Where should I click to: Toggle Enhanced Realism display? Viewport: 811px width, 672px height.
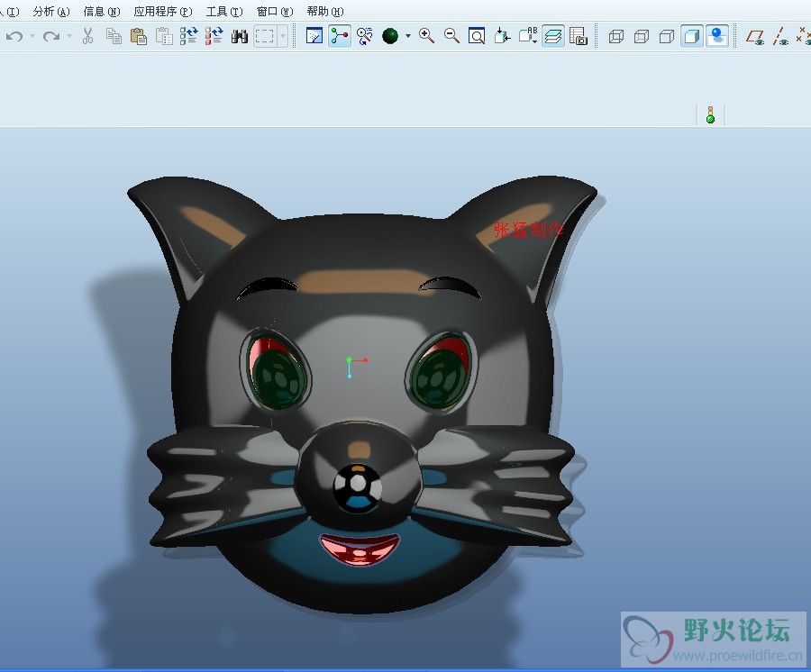(x=717, y=36)
